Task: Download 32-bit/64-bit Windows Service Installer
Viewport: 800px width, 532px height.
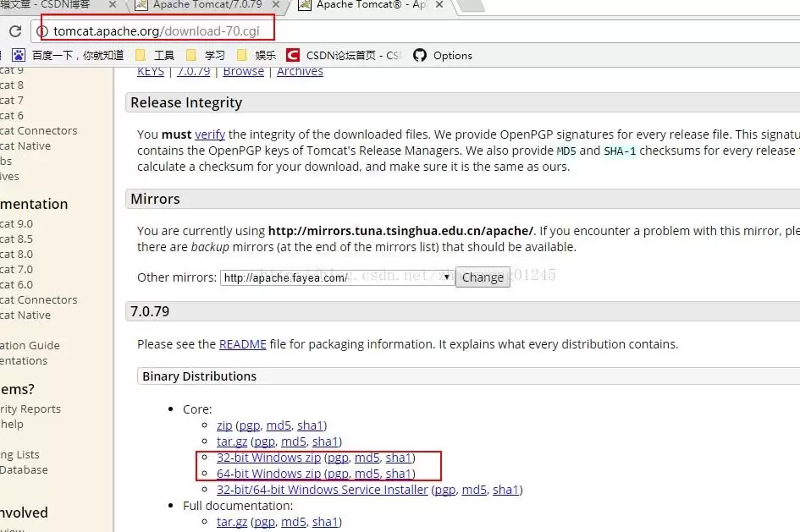Action: (x=323, y=490)
